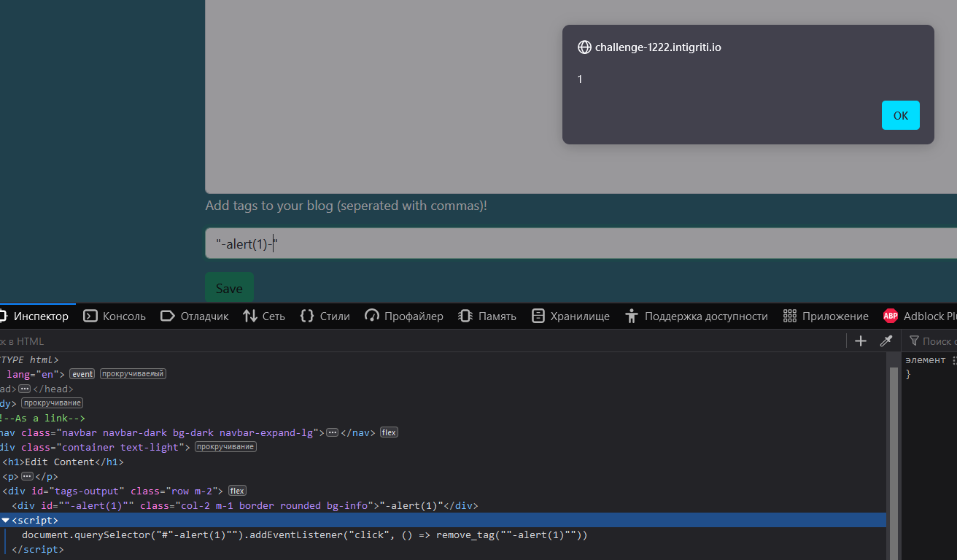
Task: Pick a color with the eyedropper icon
Action: pos(886,341)
